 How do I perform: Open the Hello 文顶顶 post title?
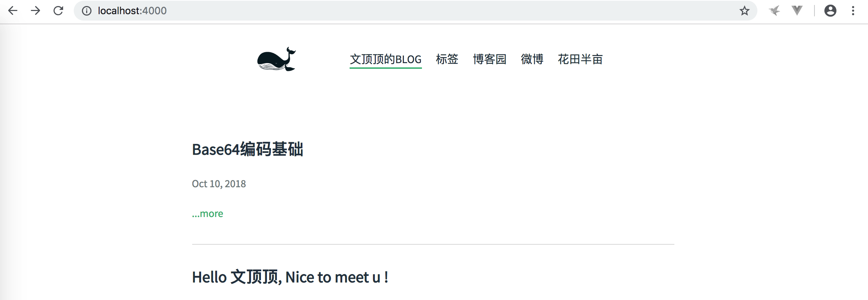[290, 277]
